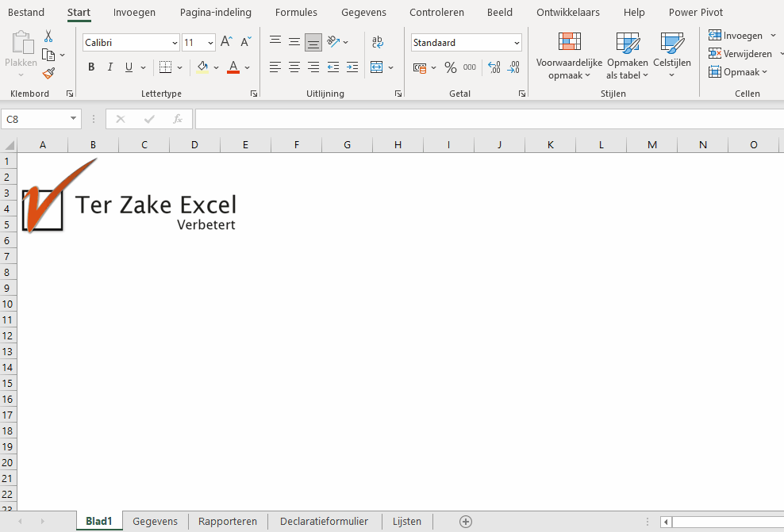Viewport: 784px width, 532px height.
Task: Open Lettertype dialog launcher
Action: tap(254, 94)
